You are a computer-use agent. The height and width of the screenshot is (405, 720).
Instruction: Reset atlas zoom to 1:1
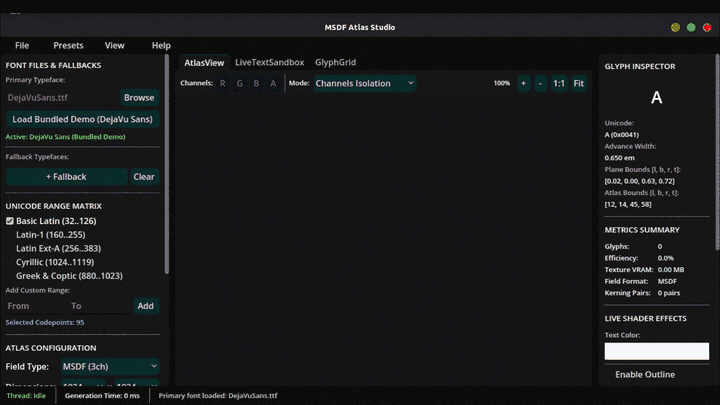pos(559,83)
